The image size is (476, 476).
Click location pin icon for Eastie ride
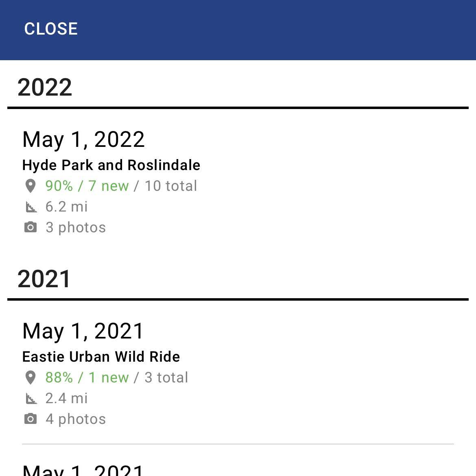(x=31, y=378)
